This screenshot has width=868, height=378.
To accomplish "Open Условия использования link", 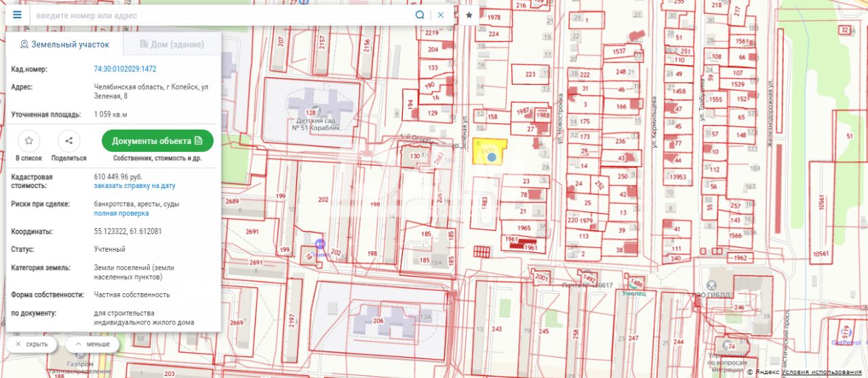I will (822, 372).
